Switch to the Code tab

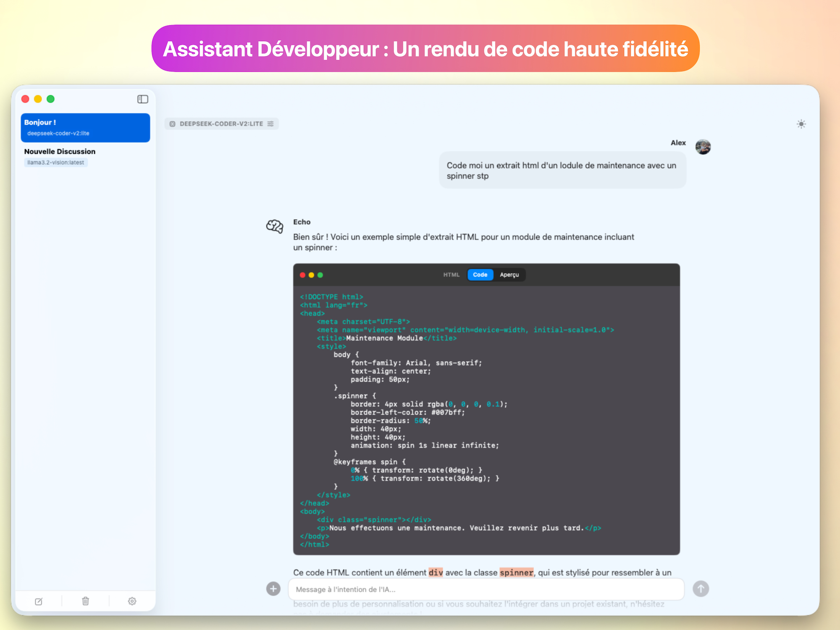coord(480,275)
